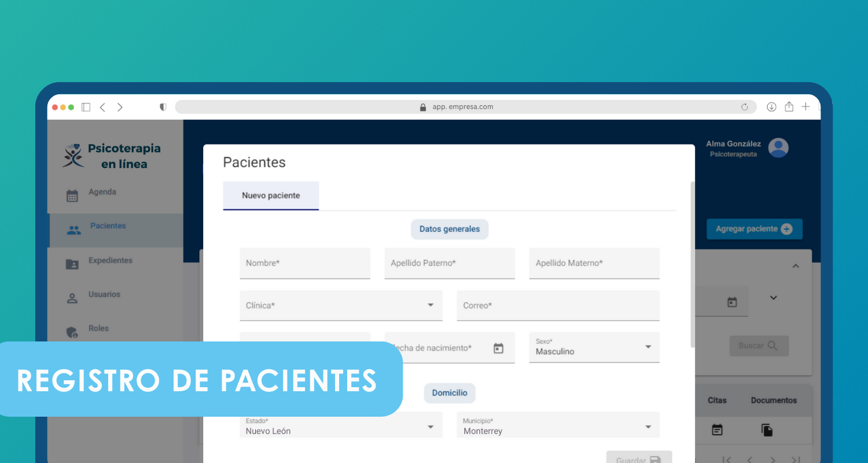This screenshot has width=868, height=463.
Task: Expand the Clínica dropdown
Action: pos(431,305)
